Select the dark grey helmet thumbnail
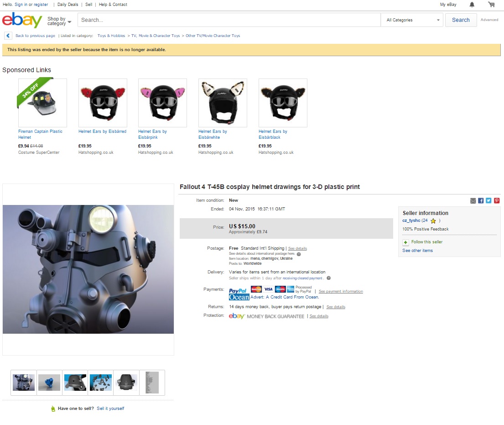Viewport: 504px width, 425px height. pyautogui.click(x=126, y=383)
